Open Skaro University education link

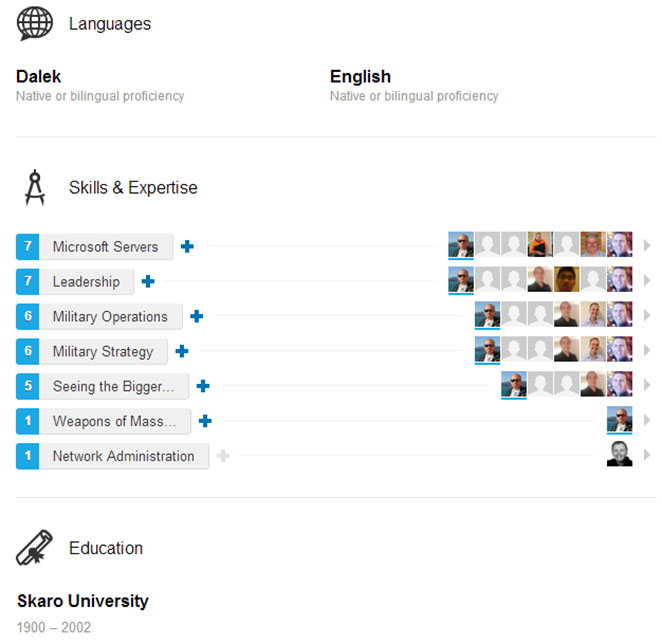(83, 601)
